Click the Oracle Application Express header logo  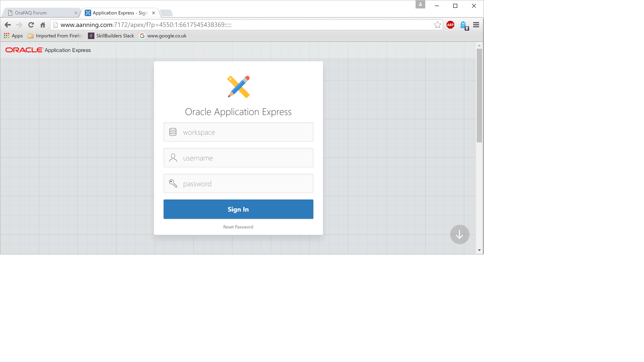pyautogui.click(x=48, y=50)
